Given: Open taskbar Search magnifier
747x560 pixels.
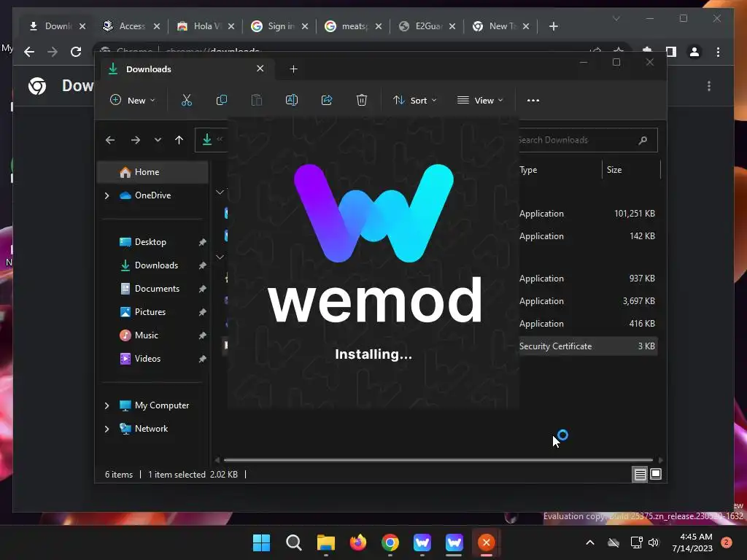Looking at the screenshot, I should 293,542.
